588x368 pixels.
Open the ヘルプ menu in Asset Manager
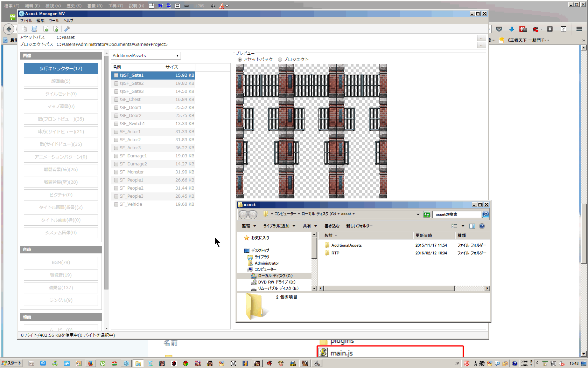[x=68, y=21]
